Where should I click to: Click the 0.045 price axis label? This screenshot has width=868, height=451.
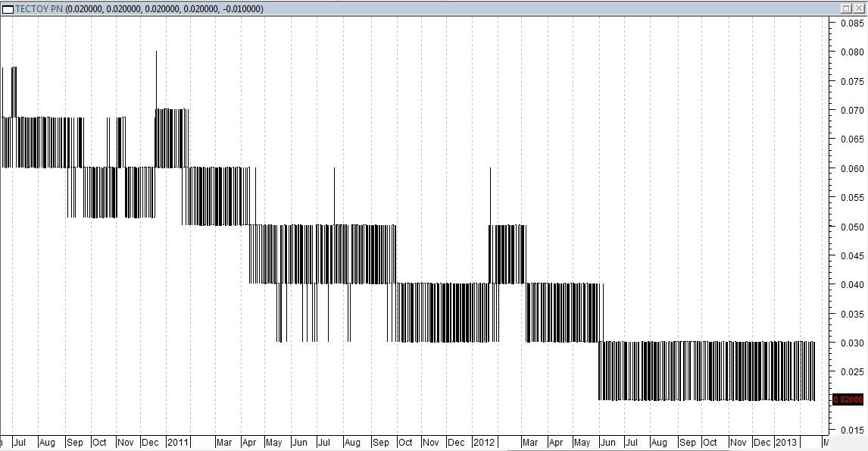(x=852, y=255)
